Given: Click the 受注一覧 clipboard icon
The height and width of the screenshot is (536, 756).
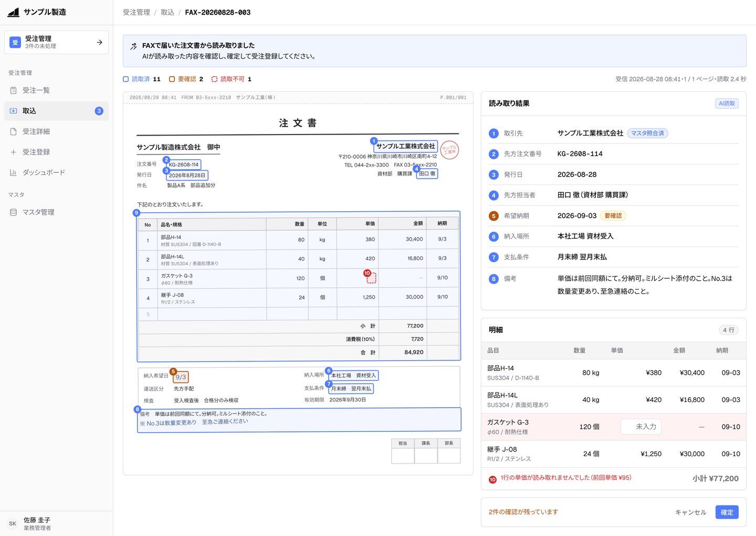Looking at the screenshot, I should point(13,90).
